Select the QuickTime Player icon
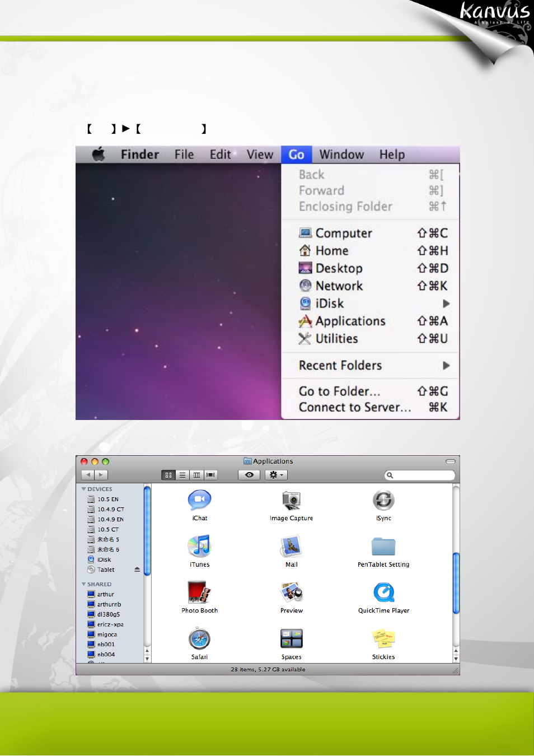Screen dimensions: 534x756 384,592
